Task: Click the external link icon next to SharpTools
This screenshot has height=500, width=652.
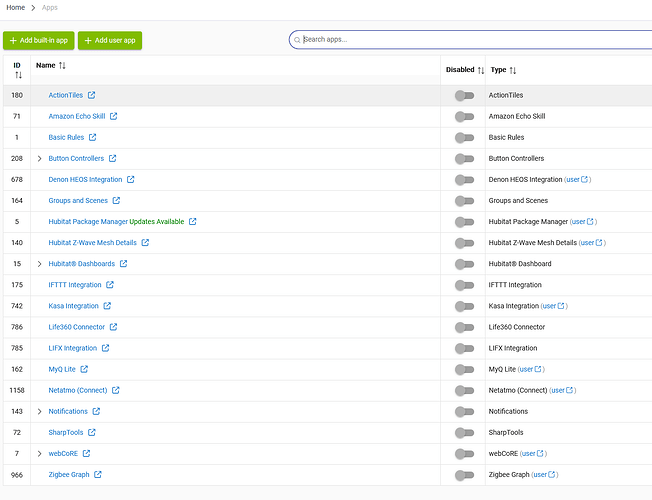Action: pos(92,433)
